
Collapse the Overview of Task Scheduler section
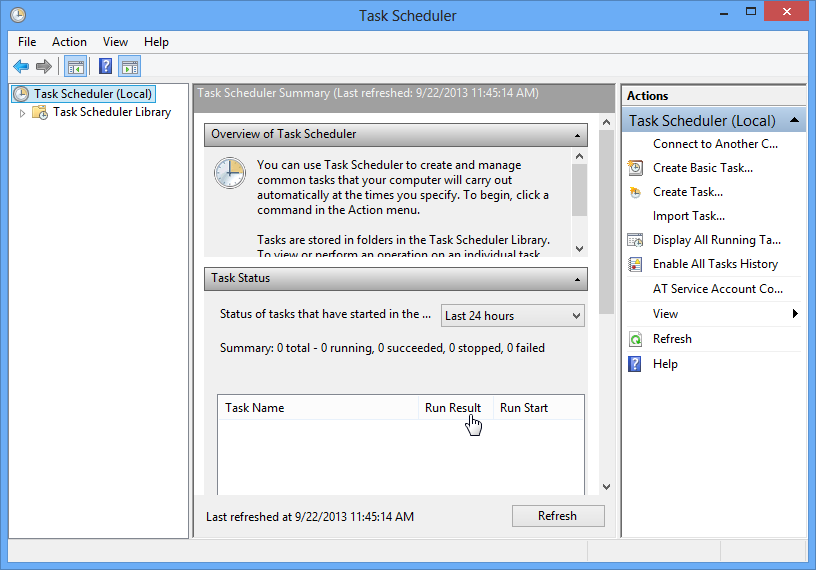(x=578, y=134)
